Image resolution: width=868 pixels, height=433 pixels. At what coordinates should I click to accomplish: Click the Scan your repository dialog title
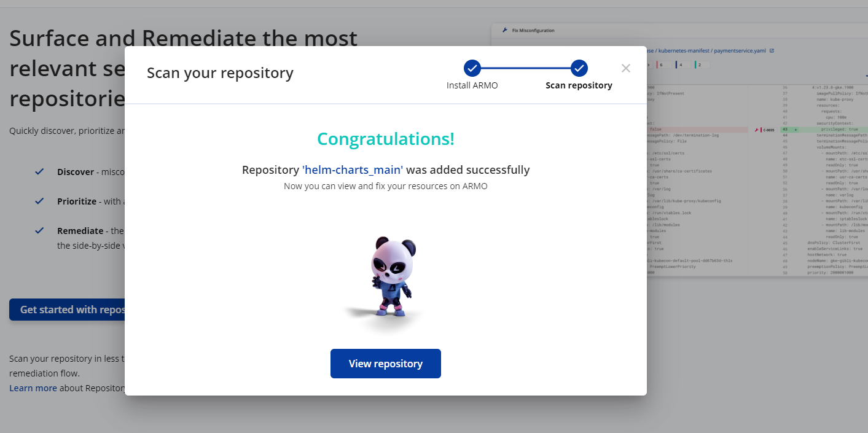pyautogui.click(x=220, y=73)
